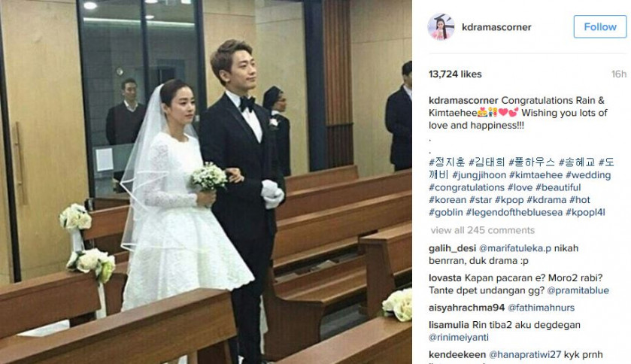Open the #kimtaehee hashtag
Image resolution: width=631 pixels, height=364 pixels.
[x=535, y=175]
